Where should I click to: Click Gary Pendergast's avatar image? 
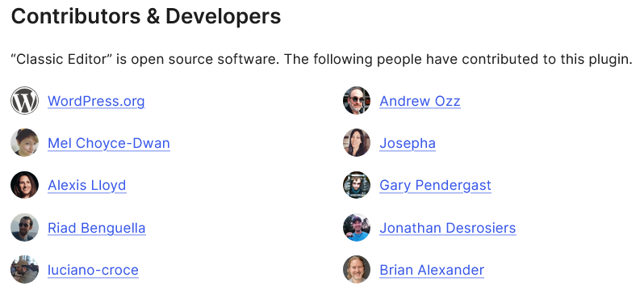click(x=357, y=185)
